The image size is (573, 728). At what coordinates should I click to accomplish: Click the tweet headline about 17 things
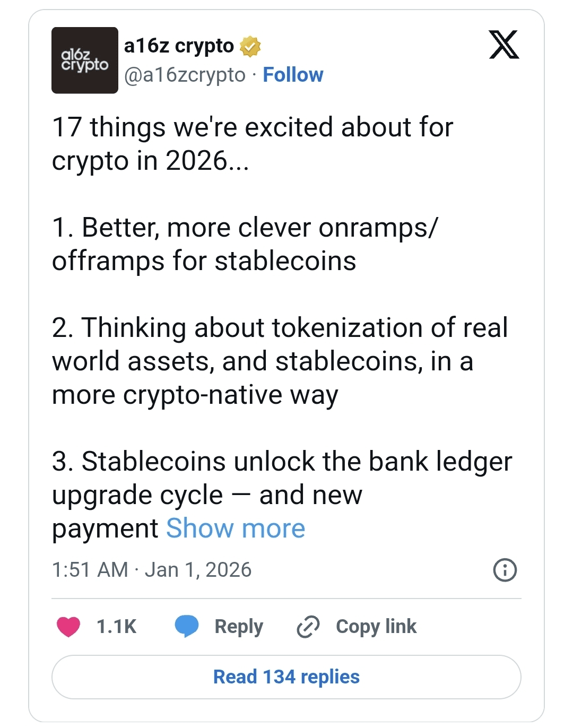pos(253,144)
